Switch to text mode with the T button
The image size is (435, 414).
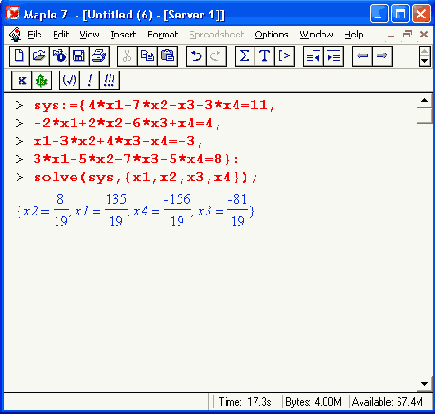(x=264, y=56)
